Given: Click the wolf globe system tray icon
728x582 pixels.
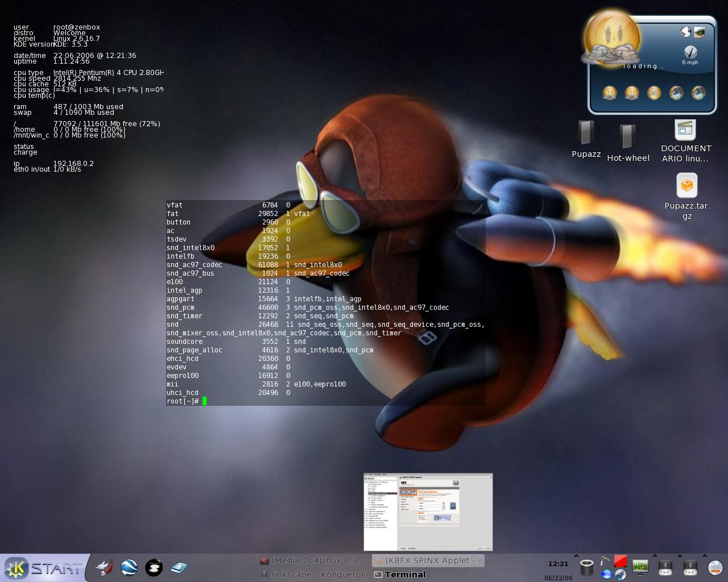Looking at the screenshot, I should coord(621,574).
